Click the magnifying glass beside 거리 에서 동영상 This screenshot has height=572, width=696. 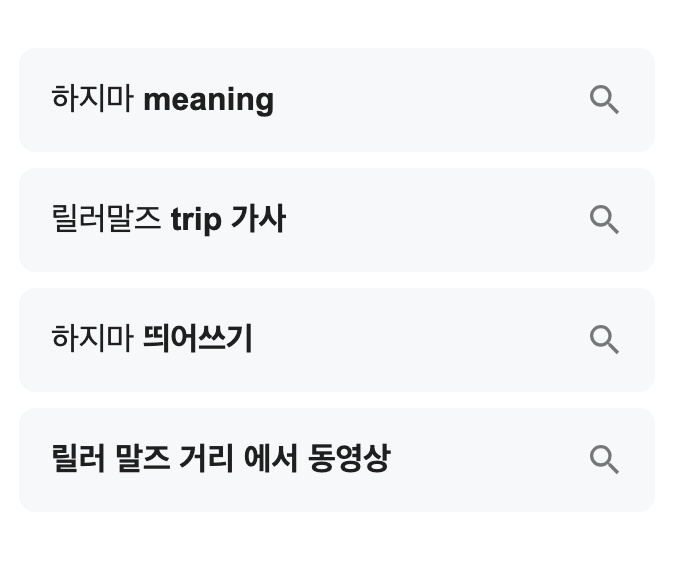point(604,460)
